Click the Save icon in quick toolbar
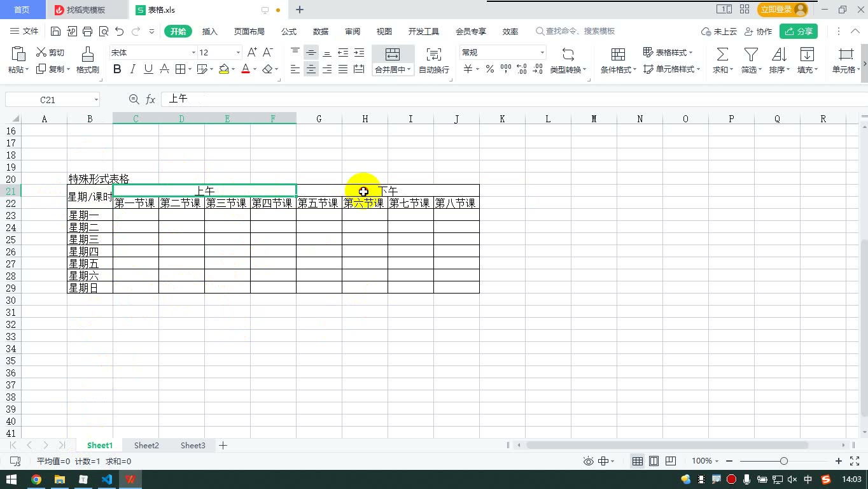This screenshot has width=868, height=489. click(55, 31)
